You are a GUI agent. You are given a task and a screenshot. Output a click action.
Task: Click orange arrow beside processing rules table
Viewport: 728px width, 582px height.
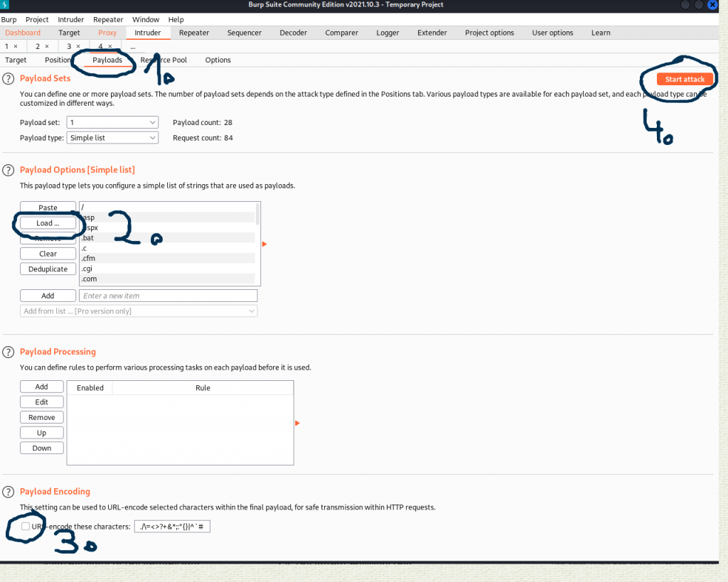297,424
